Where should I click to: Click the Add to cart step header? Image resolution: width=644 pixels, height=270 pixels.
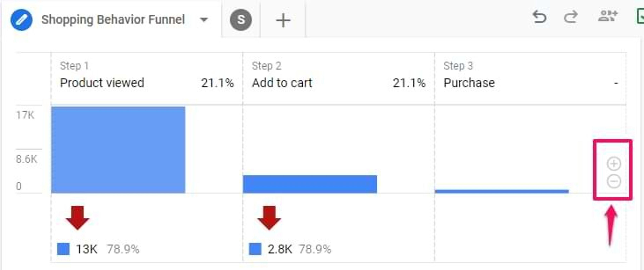[x=282, y=83]
